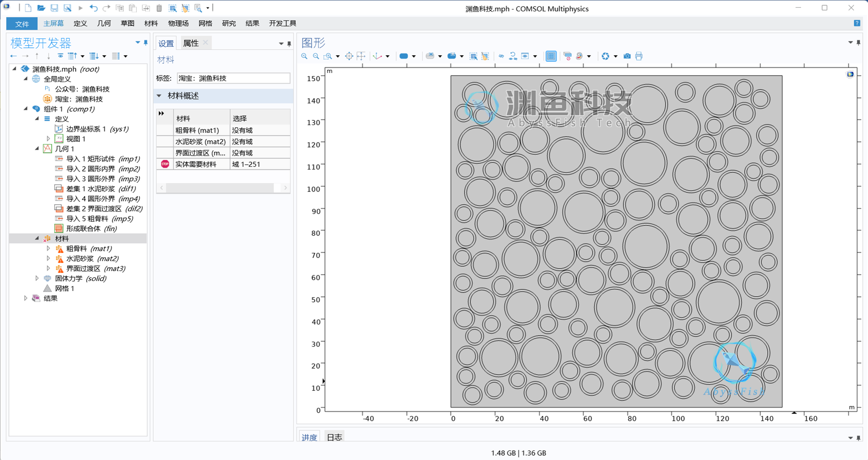This screenshot has height=460, width=868.
Task: Select 界面过渡区 (mat3) in the tree
Action: (96, 268)
